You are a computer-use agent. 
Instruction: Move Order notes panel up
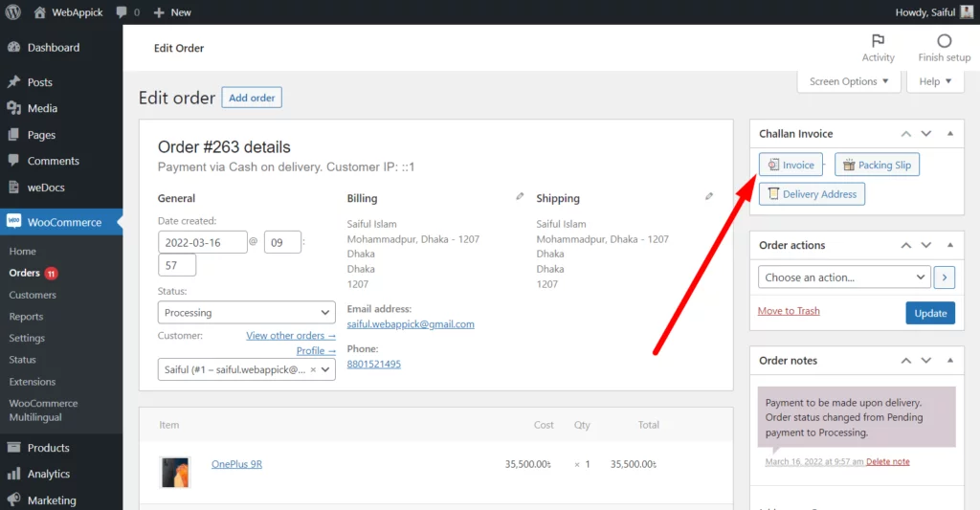coord(905,361)
